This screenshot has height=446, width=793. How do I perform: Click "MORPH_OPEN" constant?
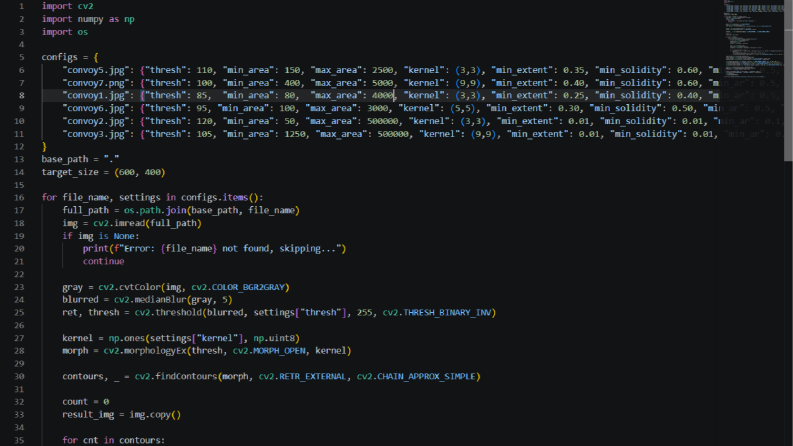coord(279,350)
